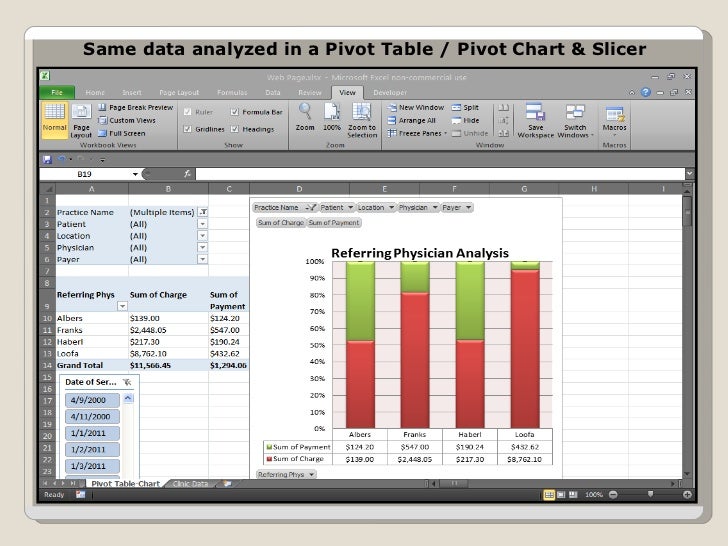Click Payer chart field button

(x=457, y=208)
